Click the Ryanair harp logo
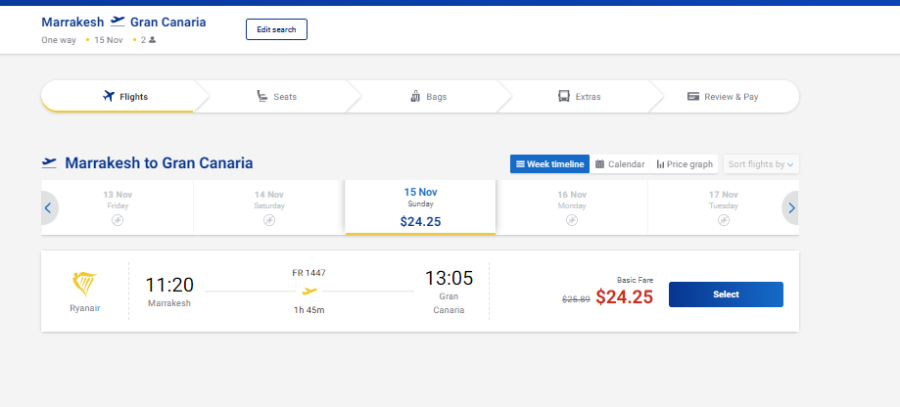Viewport: 900px width, 407px height. coord(84,284)
